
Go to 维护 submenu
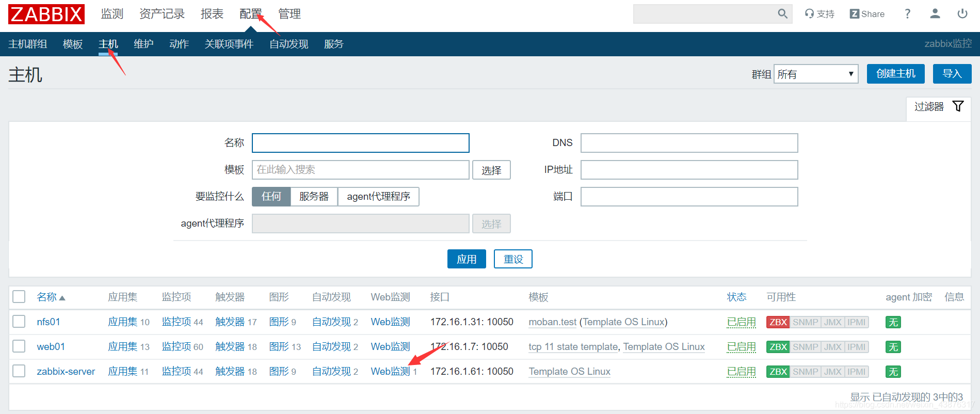[x=143, y=44]
